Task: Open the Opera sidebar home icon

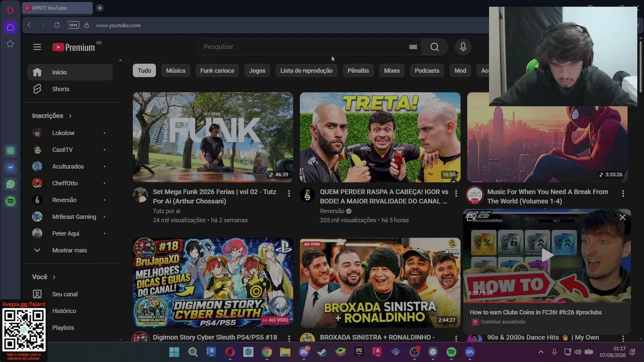Action: coord(10,27)
